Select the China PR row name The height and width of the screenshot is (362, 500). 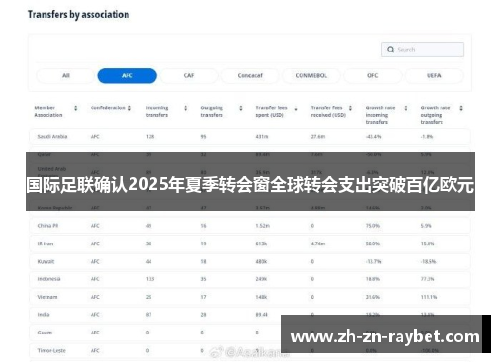48,226
